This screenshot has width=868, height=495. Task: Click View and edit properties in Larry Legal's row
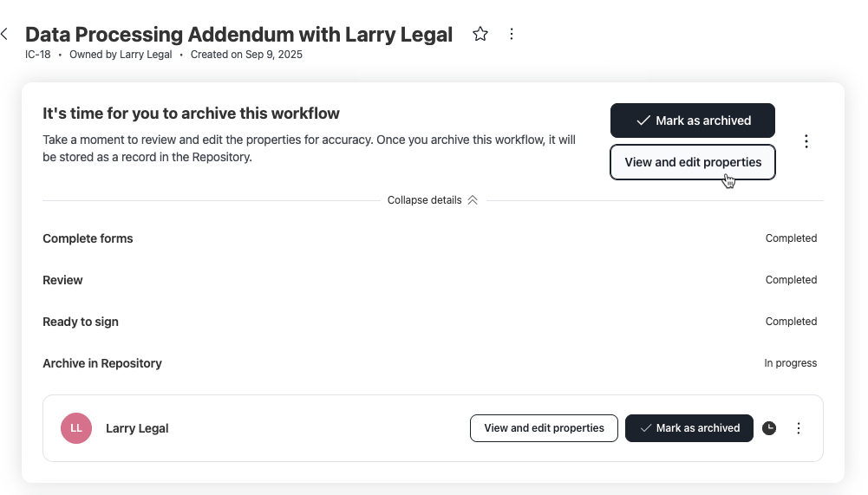tap(544, 428)
